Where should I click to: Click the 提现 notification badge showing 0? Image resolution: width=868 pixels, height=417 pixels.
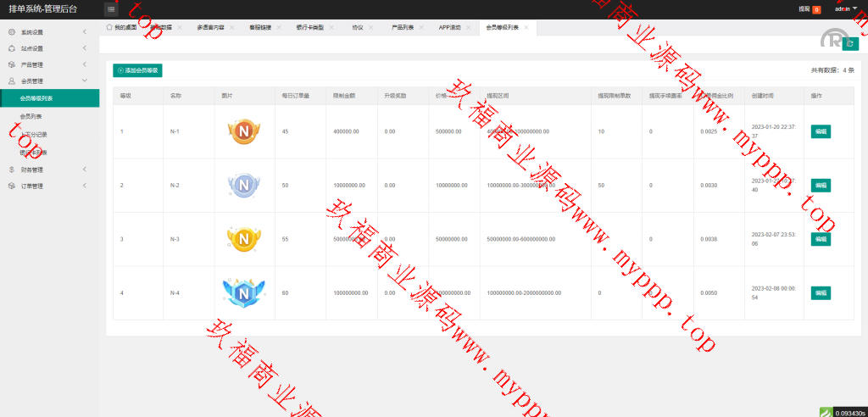[x=816, y=9]
